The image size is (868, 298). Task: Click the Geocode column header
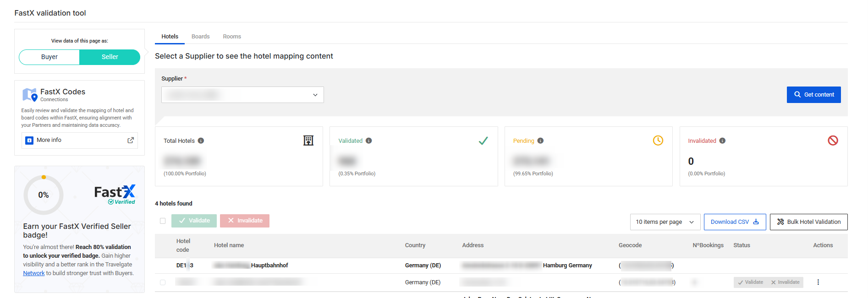[x=630, y=245]
